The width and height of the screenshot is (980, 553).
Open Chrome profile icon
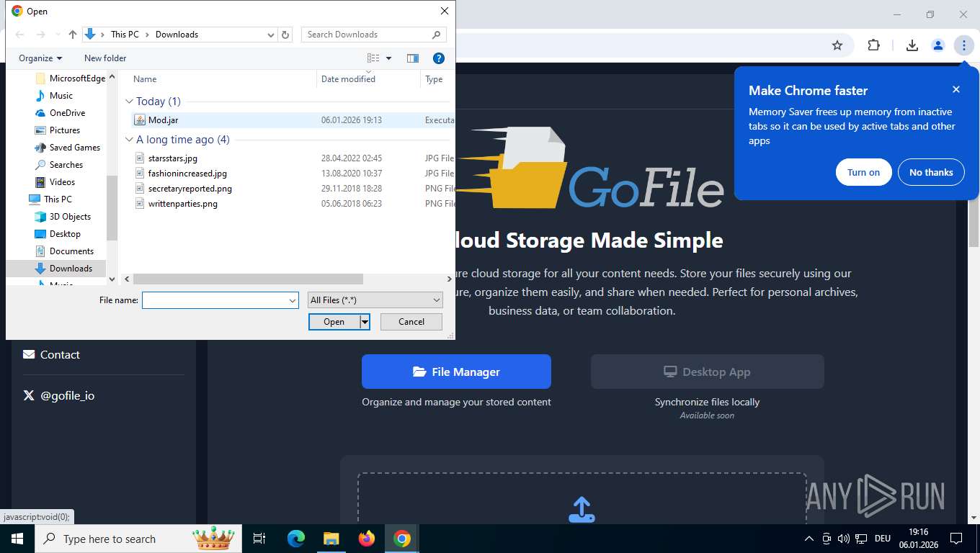[937, 45]
